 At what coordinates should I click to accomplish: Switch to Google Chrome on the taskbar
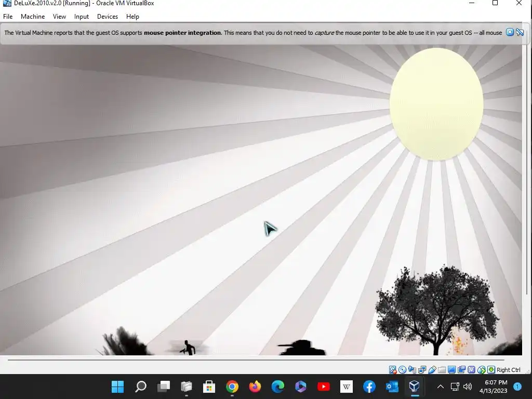coord(232,387)
